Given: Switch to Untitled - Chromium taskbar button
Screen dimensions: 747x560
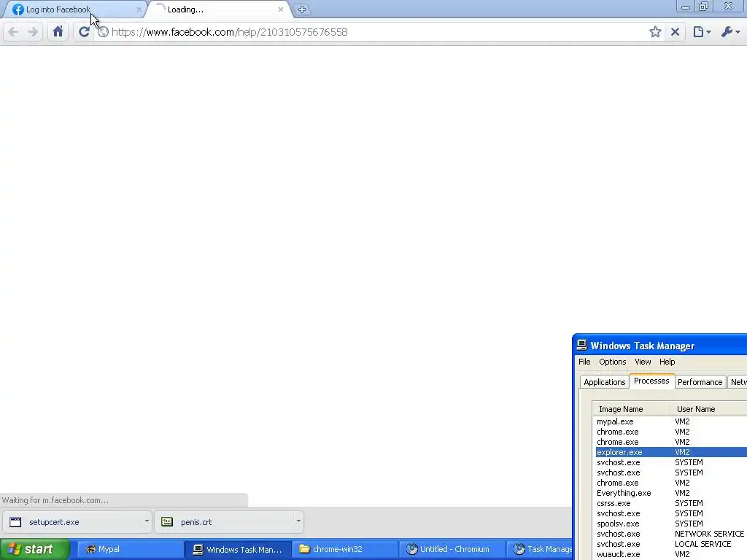Looking at the screenshot, I should pos(452,550).
